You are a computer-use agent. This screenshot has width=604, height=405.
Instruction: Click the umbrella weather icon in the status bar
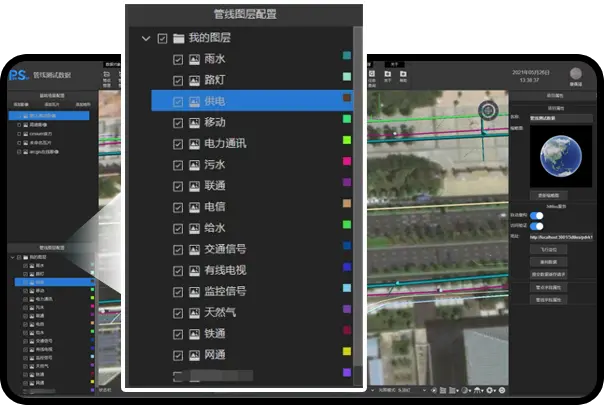[477, 390]
